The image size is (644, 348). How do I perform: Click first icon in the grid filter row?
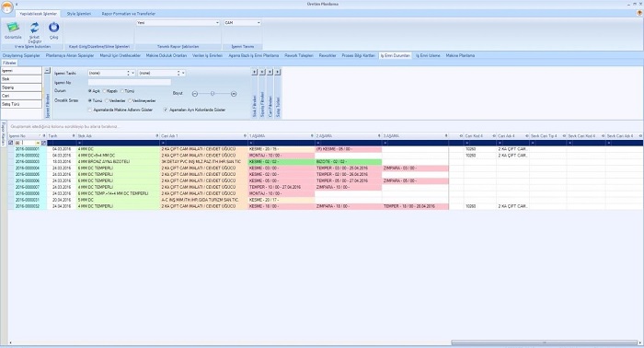pyautogui.click(x=11, y=143)
